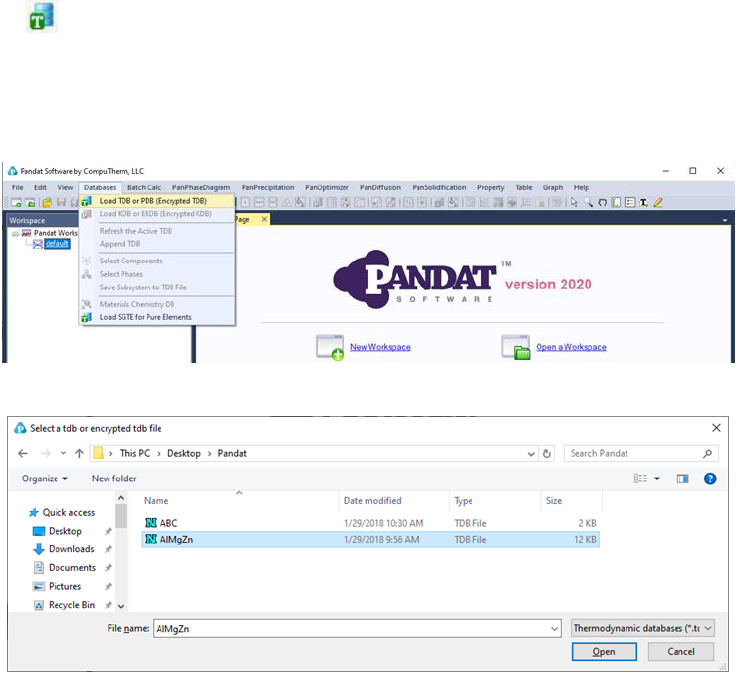Click the ABC TDB file icon
This screenshot has width=736, height=673.
151,523
